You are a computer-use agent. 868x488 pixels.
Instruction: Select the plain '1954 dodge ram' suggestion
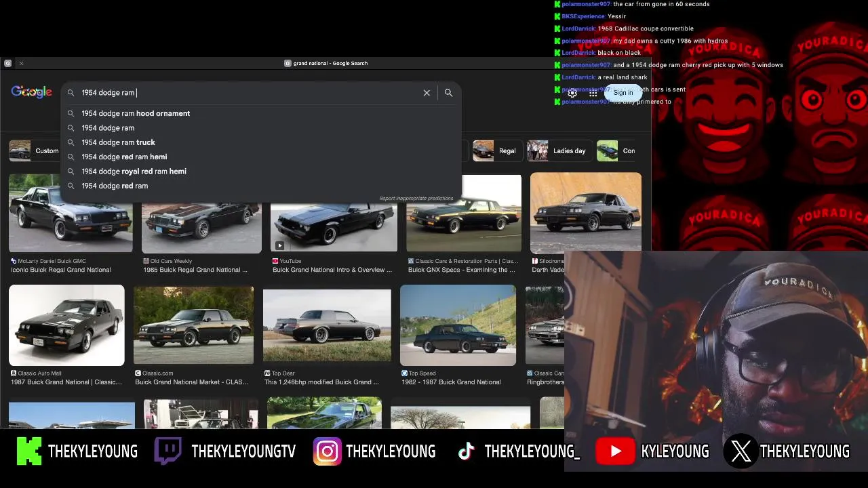[108, 127]
